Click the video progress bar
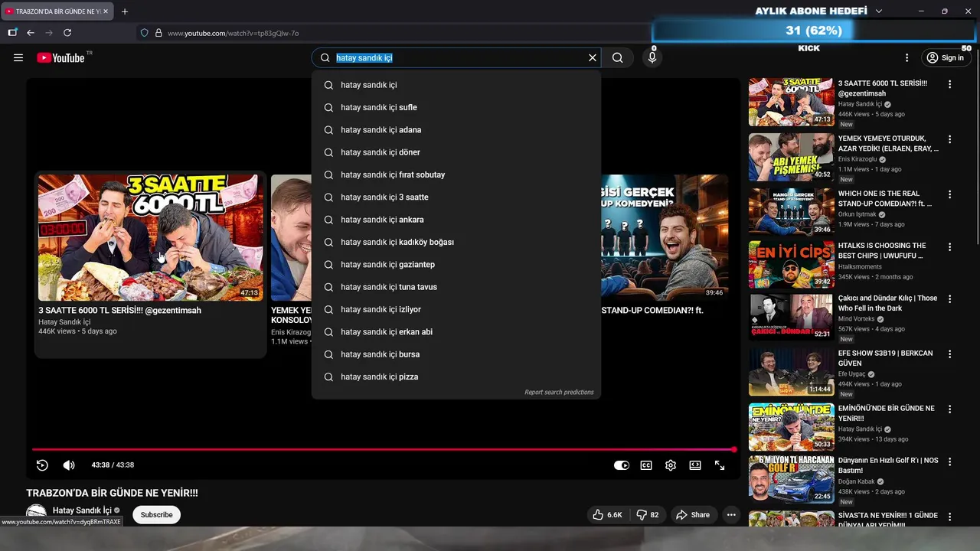Image resolution: width=980 pixels, height=551 pixels. click(383, 449)
